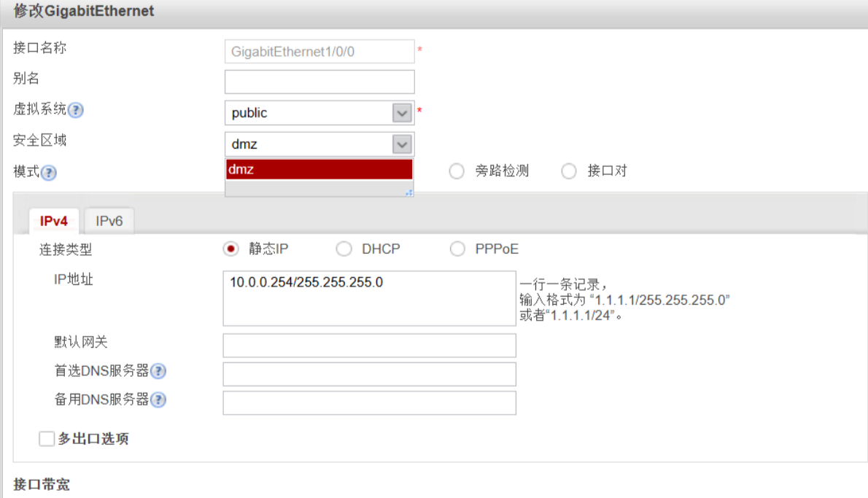Image resolution: width=868 pixels, height=498 pixels.
Task: Click the 多出口选项 label text
Action: click(93, 439)
